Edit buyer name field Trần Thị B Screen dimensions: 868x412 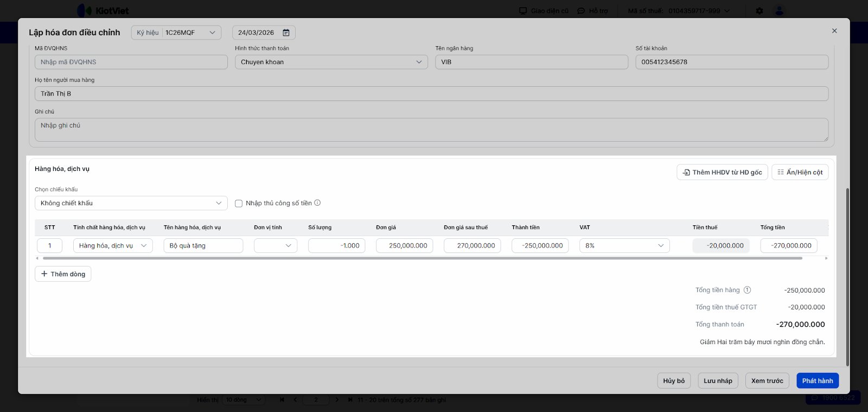click(431, 93)
